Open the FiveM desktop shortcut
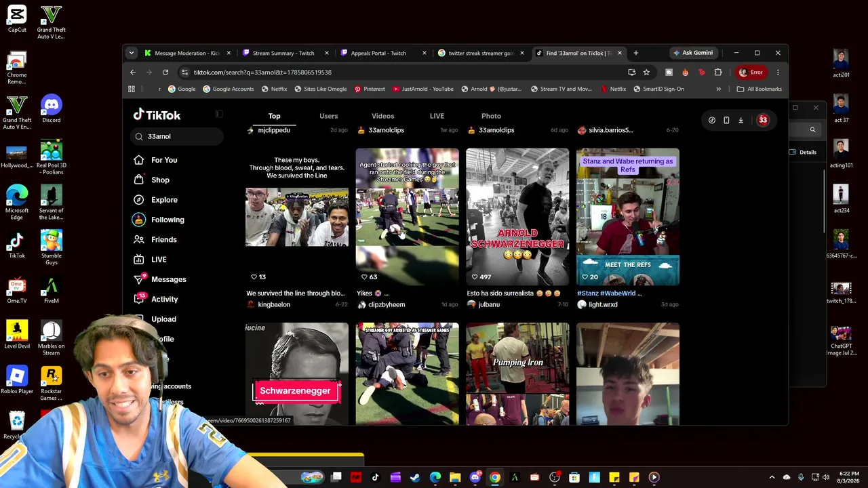Viewport: 868px width, 488px height. (x=51, y=291)
